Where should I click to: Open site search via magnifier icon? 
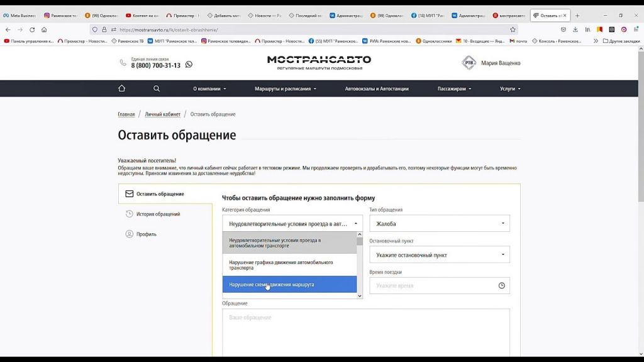157,89
